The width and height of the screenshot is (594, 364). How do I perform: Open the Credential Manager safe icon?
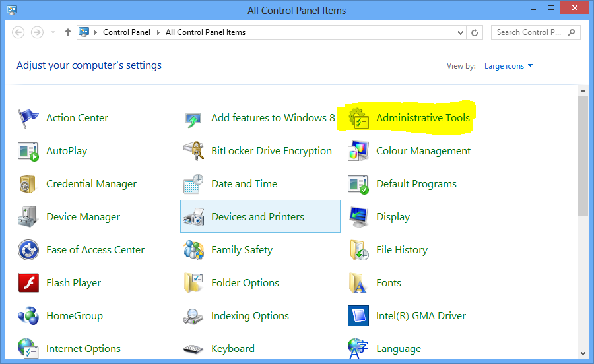[x=28, y=184]
